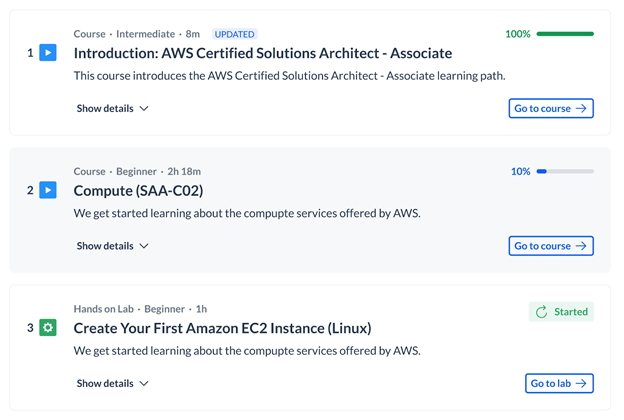This screenshot has height=420, width=624.
Task: Click the Started status badge
Action: tap(561, 312)
